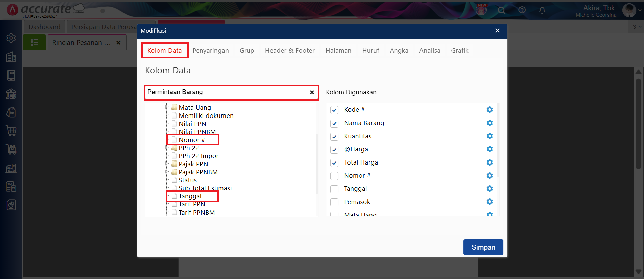Uncheck the Kuantitas column checkbox
The image size is (644, 279).
334,137
